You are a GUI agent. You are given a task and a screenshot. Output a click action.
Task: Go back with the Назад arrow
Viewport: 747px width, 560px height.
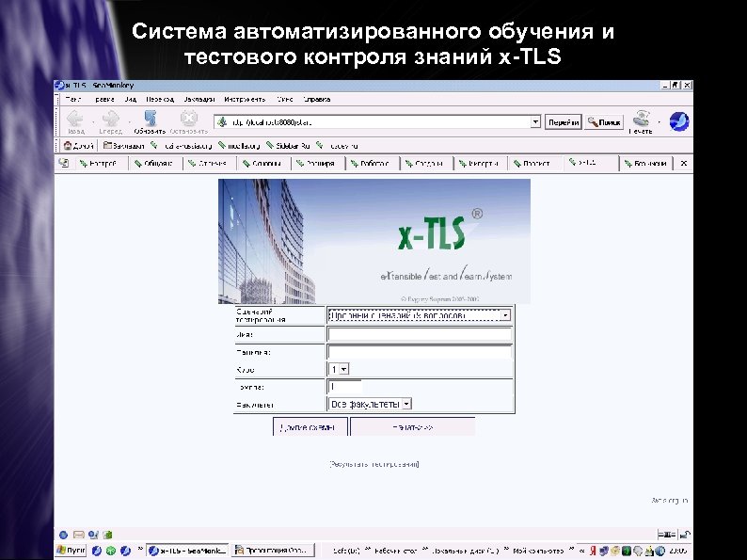75,122
